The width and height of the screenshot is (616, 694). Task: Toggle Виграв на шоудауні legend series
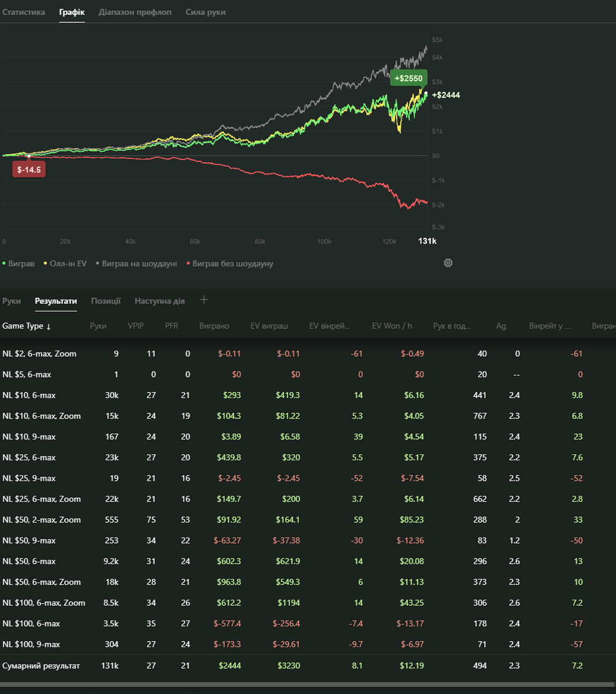pyautogui.click(x=136, y=264)
